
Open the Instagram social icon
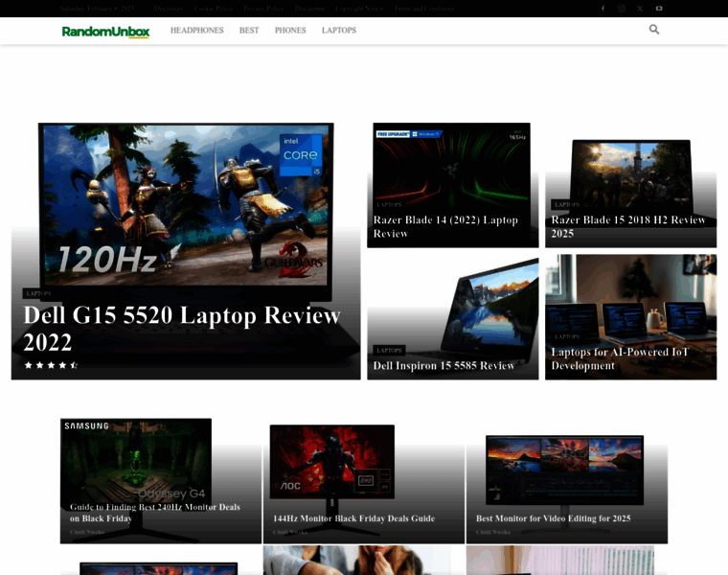(x=622, y=9)
